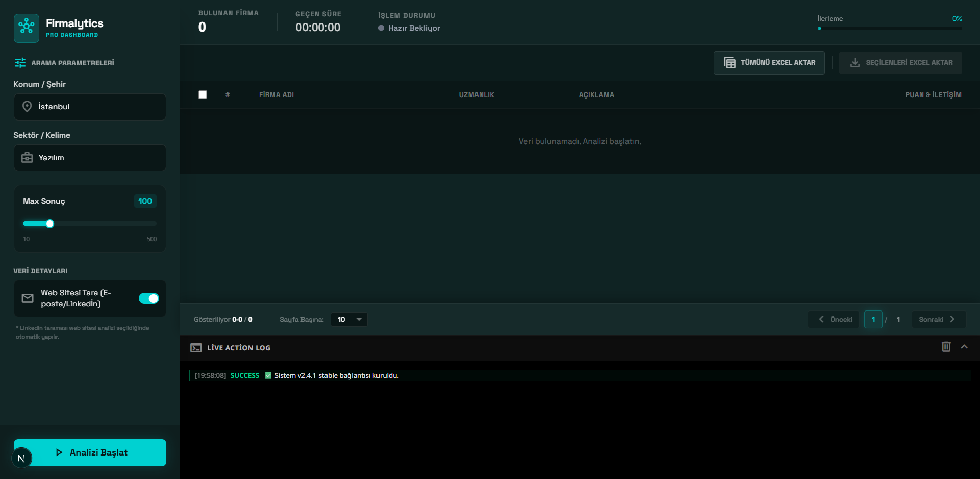Check the select-all checkbox in table header
This screenshot has width=980, height=479.
(x=203, y=94)
